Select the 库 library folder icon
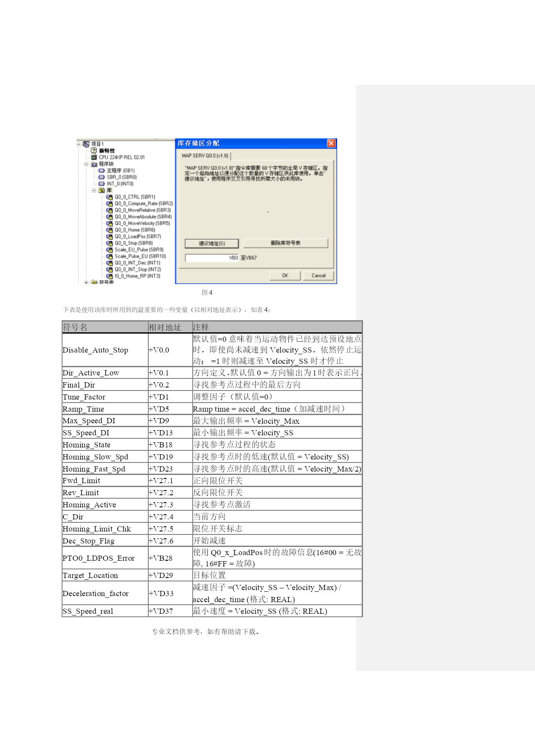The width and height of the screenshot is (535, 756). (x=102, y=190)
